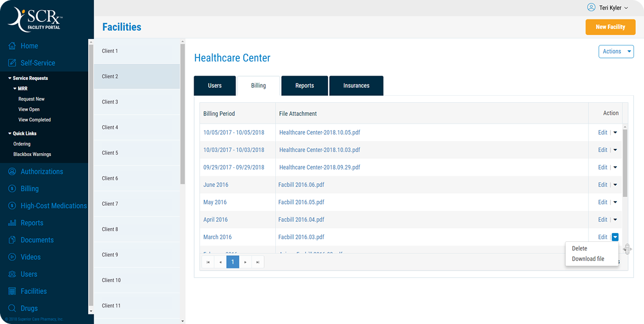The image size is (644, 324).
Task: Open Healthcare Center-2018.09.29.pdf attachment
Action: point(320,167)
